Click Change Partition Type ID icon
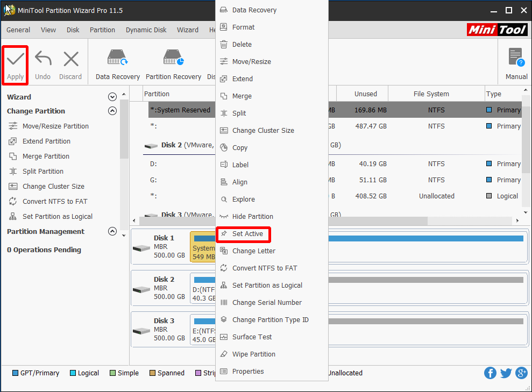 point(224,320)
